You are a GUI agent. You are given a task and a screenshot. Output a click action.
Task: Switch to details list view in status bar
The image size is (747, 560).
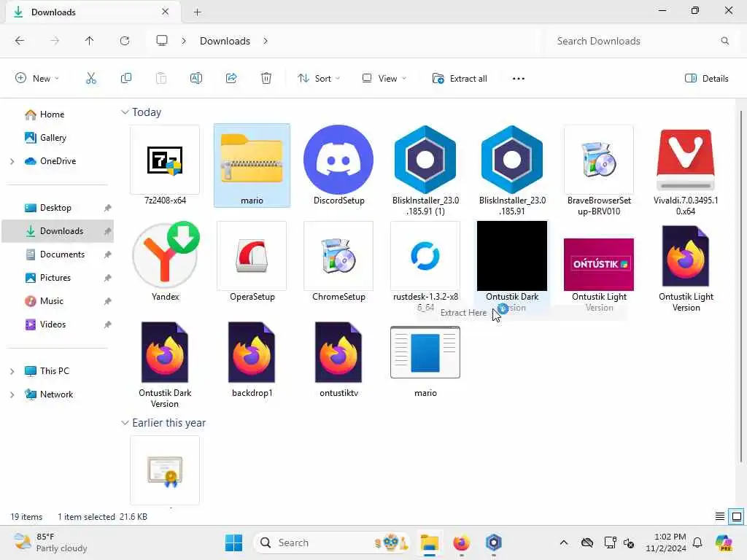720,517
